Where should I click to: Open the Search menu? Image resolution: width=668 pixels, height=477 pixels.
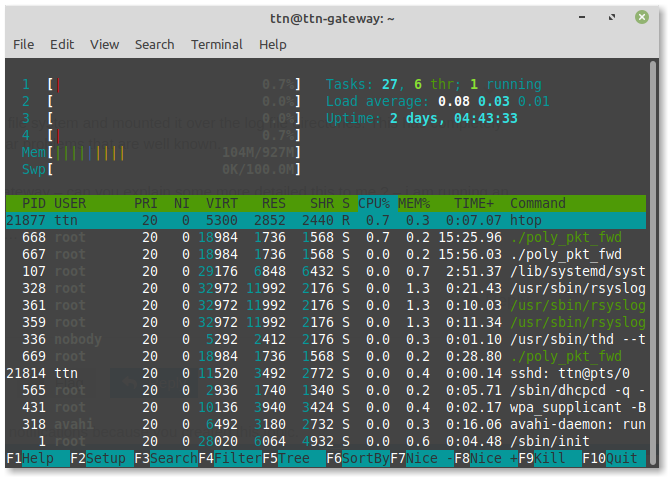(x=155, y=44)
